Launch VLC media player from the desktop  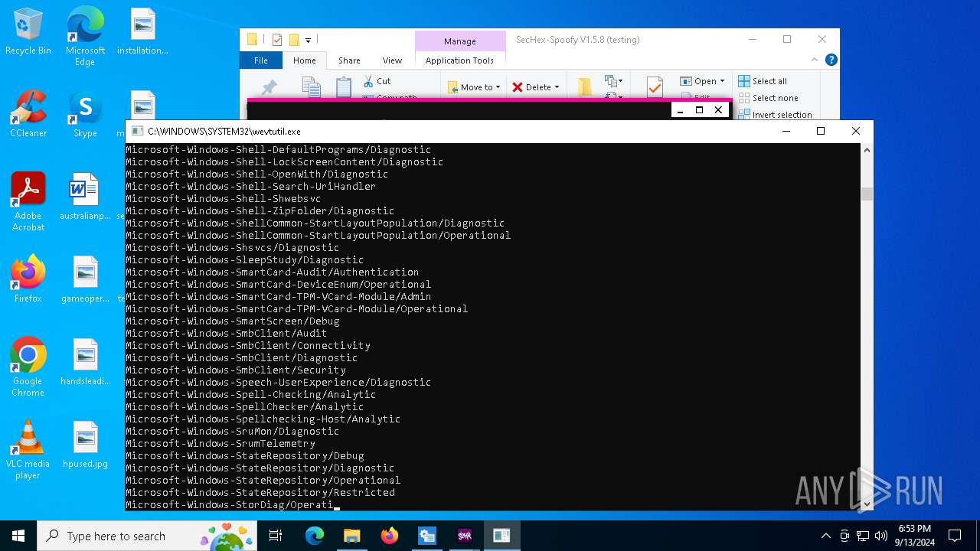point(28,450)
